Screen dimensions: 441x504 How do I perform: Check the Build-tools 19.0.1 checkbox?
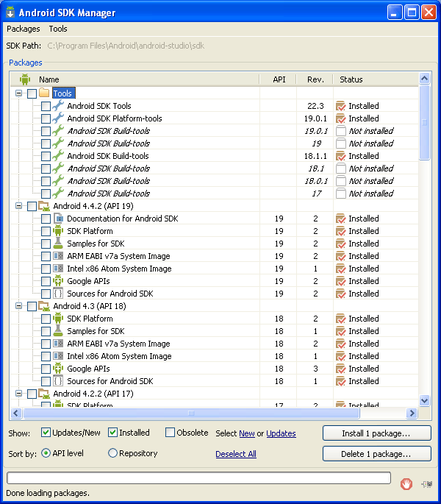(46, 131)
